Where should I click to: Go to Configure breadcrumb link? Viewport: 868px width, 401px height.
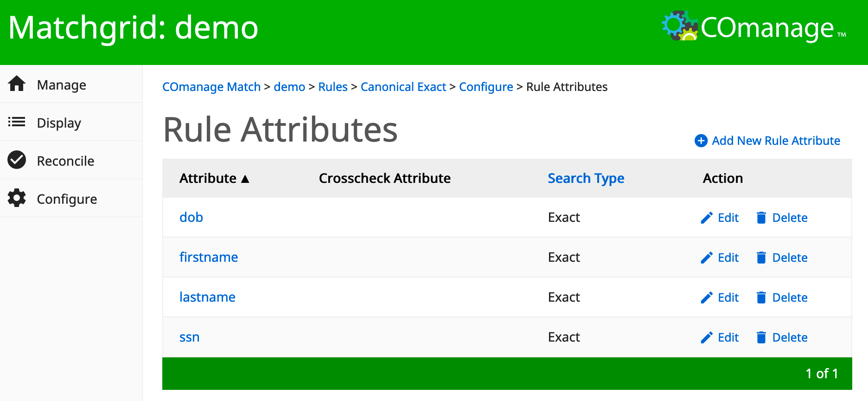coord(486,87)
